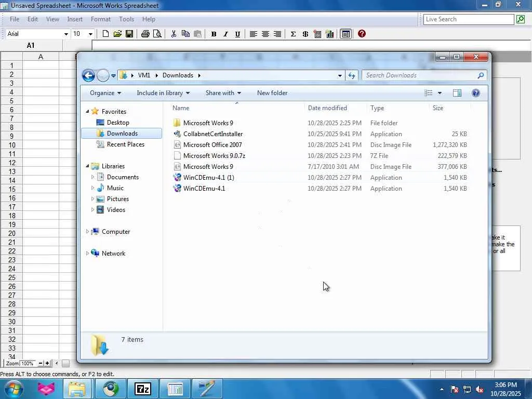
Task: Open the Windows Start menu
Action: (x=13, y=389)
